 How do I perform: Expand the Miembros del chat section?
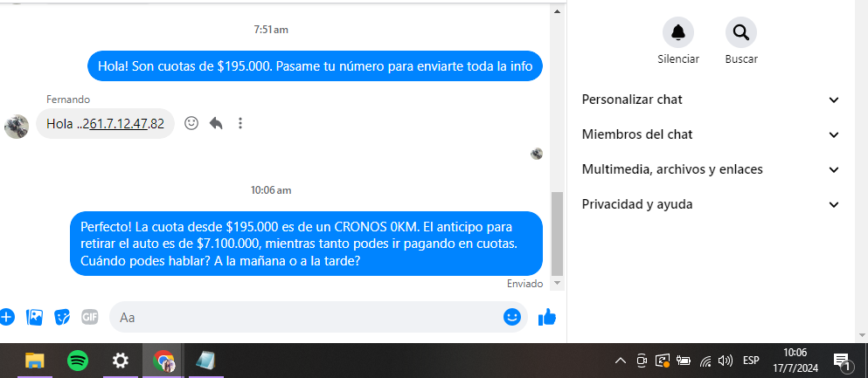click(x=711, y=134)
